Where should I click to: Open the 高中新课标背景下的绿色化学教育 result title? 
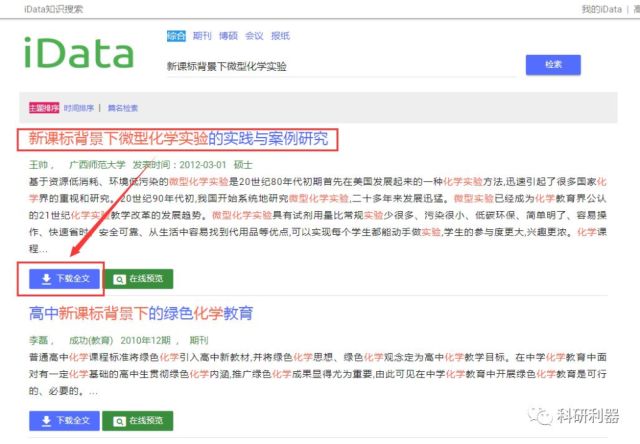[141, 313]
